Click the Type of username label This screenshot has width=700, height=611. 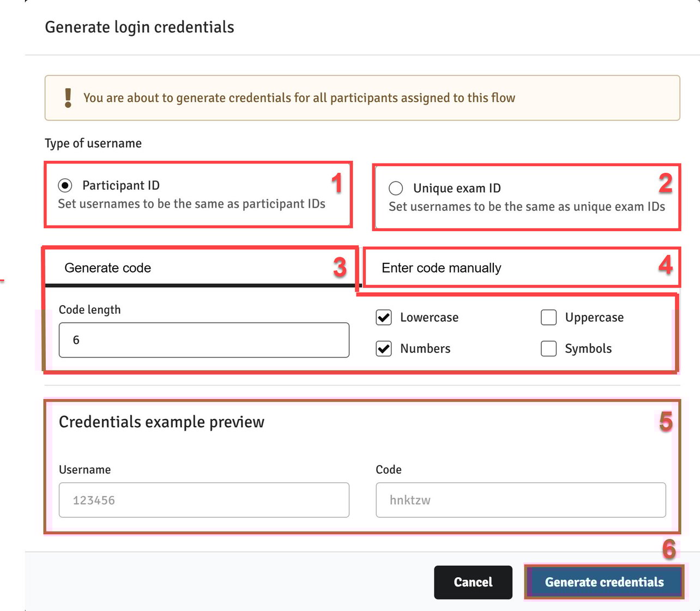(93, 143)
